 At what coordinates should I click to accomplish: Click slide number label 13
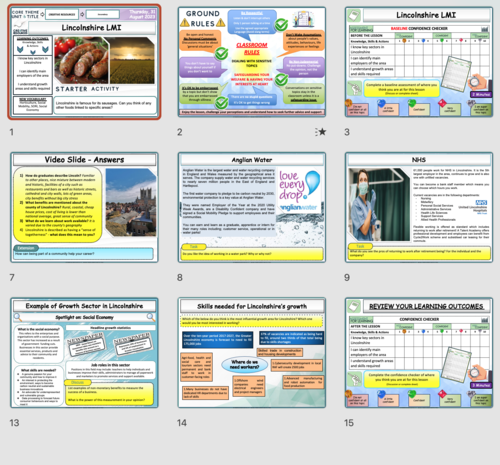click(14, 423)
